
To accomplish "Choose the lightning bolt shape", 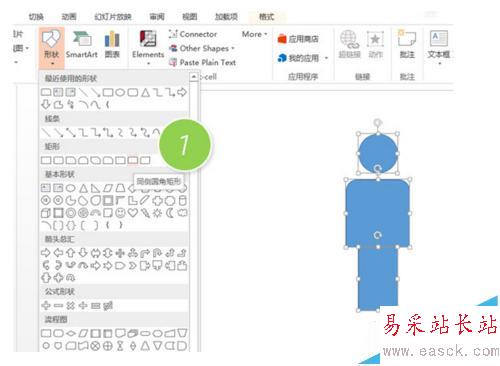I will coord(145,213).
